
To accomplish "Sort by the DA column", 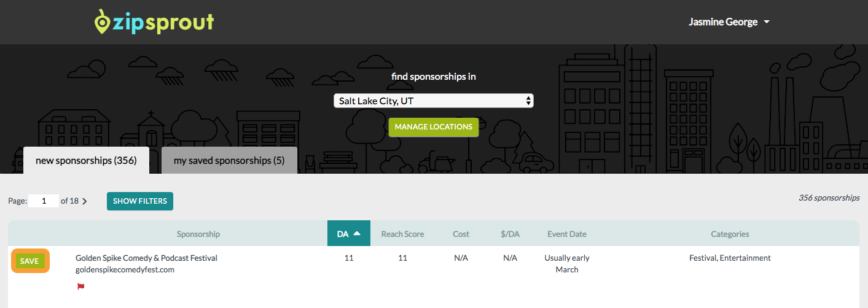I will pyautogui.click(x=349, y=234).
